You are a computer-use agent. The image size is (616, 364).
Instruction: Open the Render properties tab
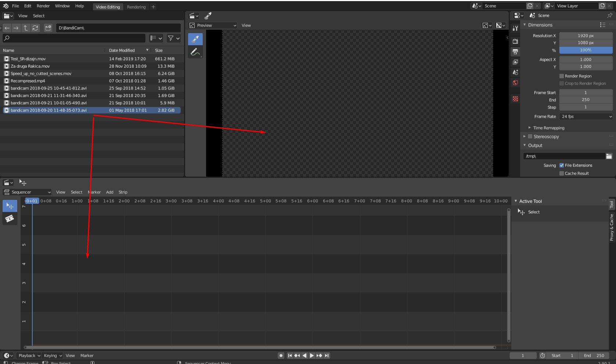click(x=515, y=42)
